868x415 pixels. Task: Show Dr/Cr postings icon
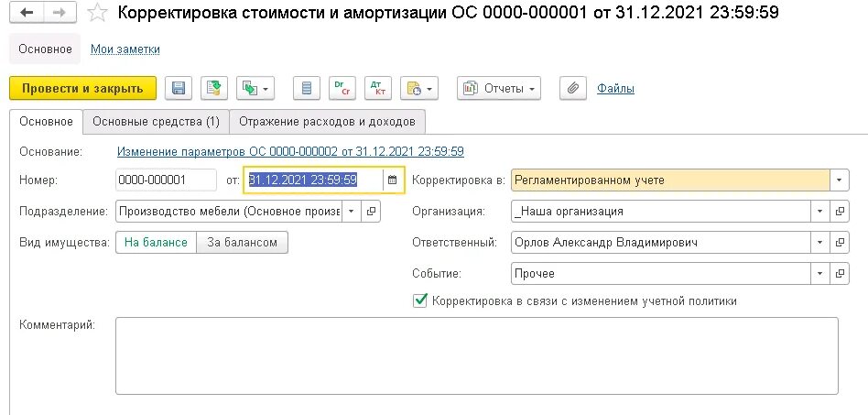(342, 88)
